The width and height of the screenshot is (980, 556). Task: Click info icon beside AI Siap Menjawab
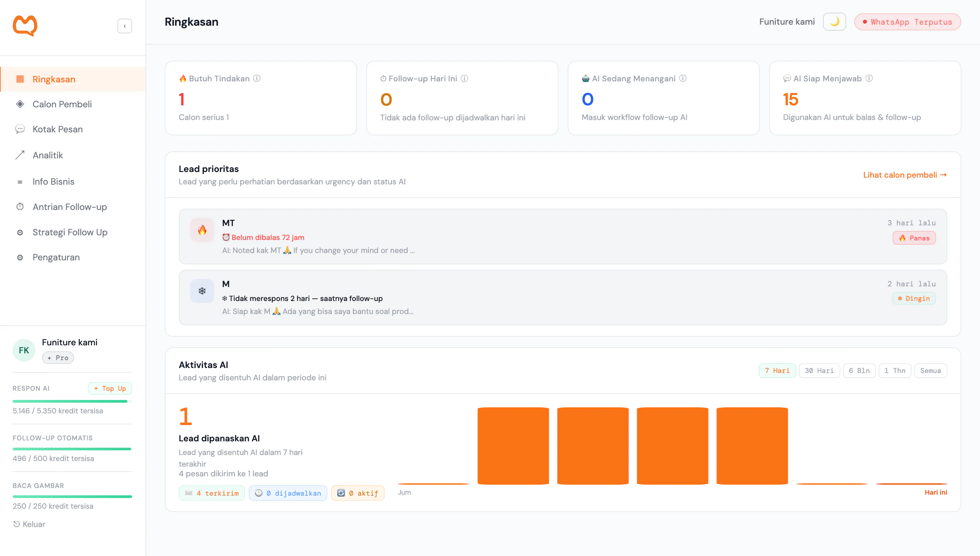pyautogui.click(x=869, y=78)
